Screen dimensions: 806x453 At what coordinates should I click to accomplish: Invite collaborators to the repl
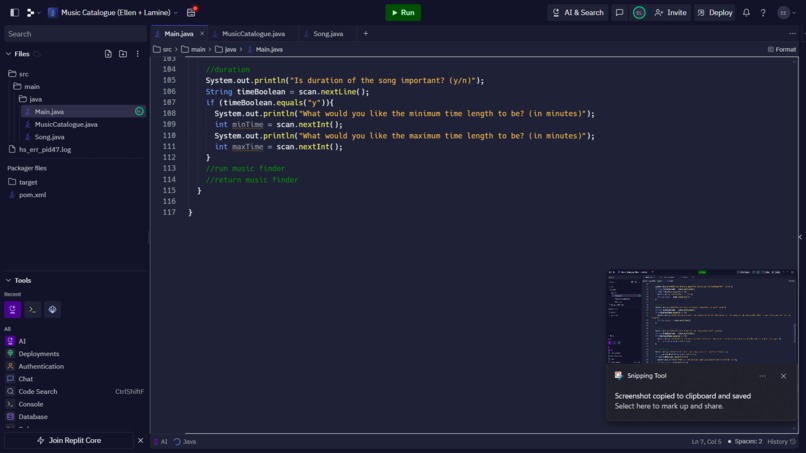click(x=670, y=12)
